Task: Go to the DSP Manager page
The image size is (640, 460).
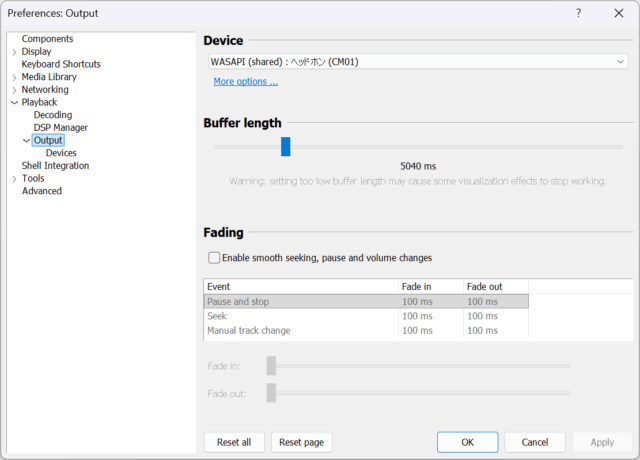Action: point(60,128)
